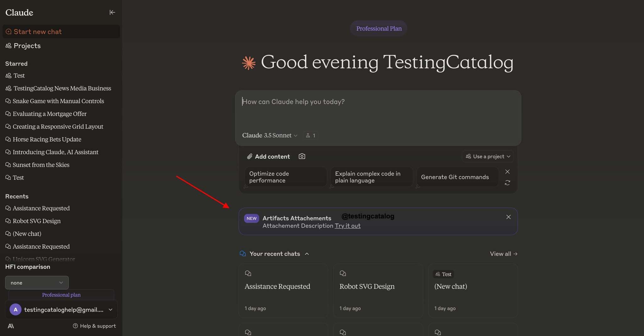Open starred project Test
Screen dimensions: 644x336
pyautogui.click(x=15, y=76)
